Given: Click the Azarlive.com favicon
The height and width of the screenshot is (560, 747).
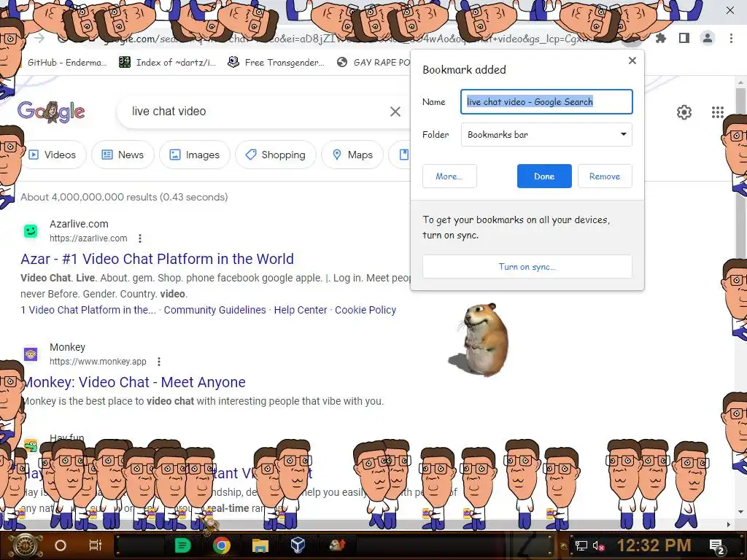Looking at the screenshot, I should click(31, 231).
